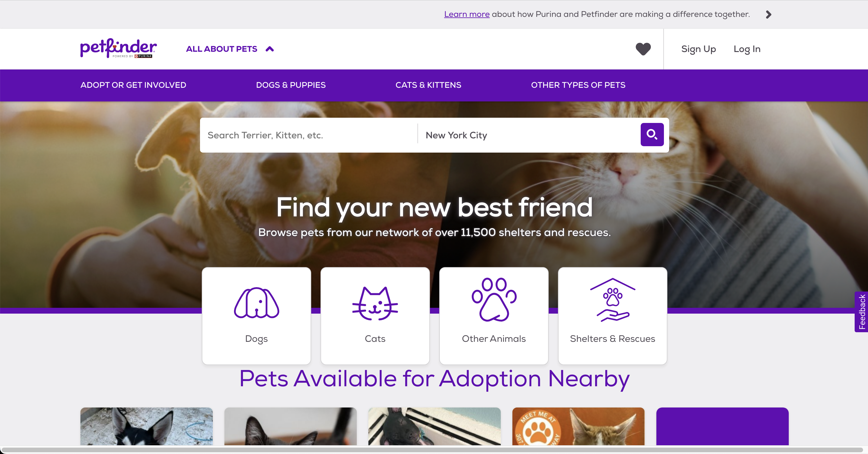
Task: Click the purple search magnifier button
Action: click(652, 135)
